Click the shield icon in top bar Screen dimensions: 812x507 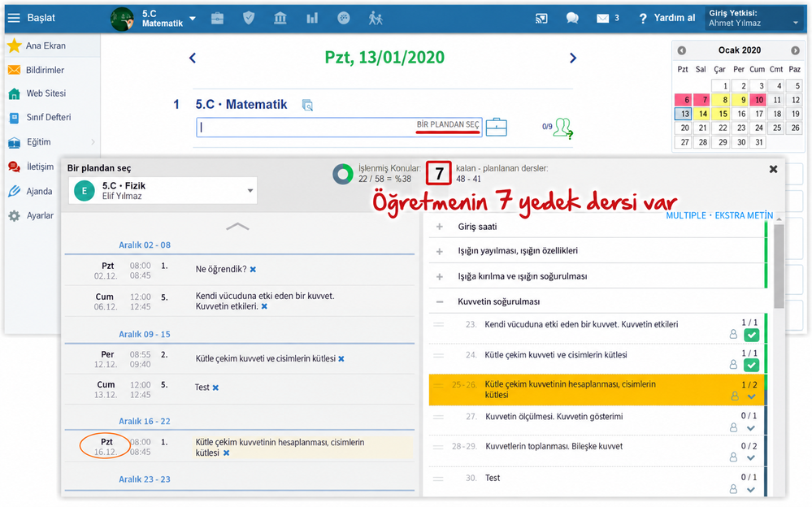pyautogui.click(x=249, y=18)
